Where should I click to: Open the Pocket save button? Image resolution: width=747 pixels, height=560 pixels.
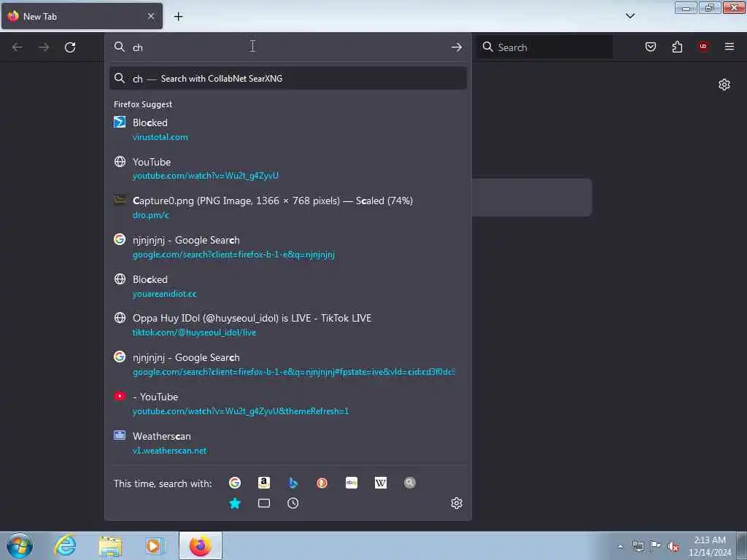(650, 47)
